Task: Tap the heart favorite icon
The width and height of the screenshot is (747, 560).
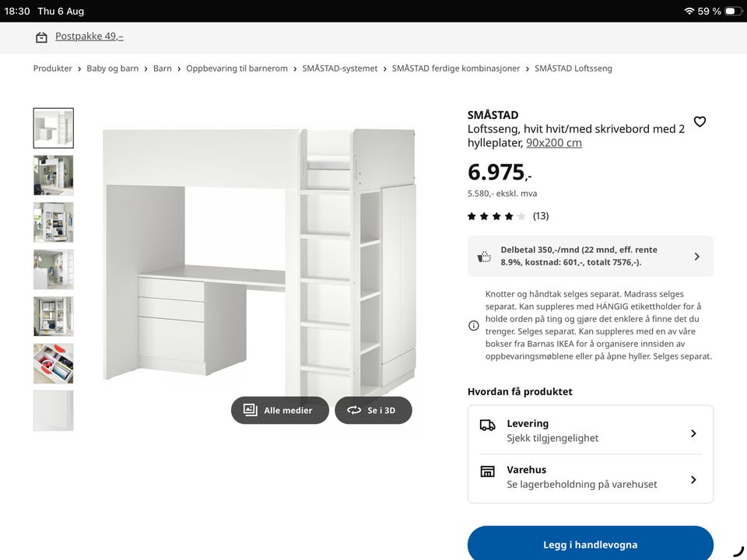Action: pos(700,122)
